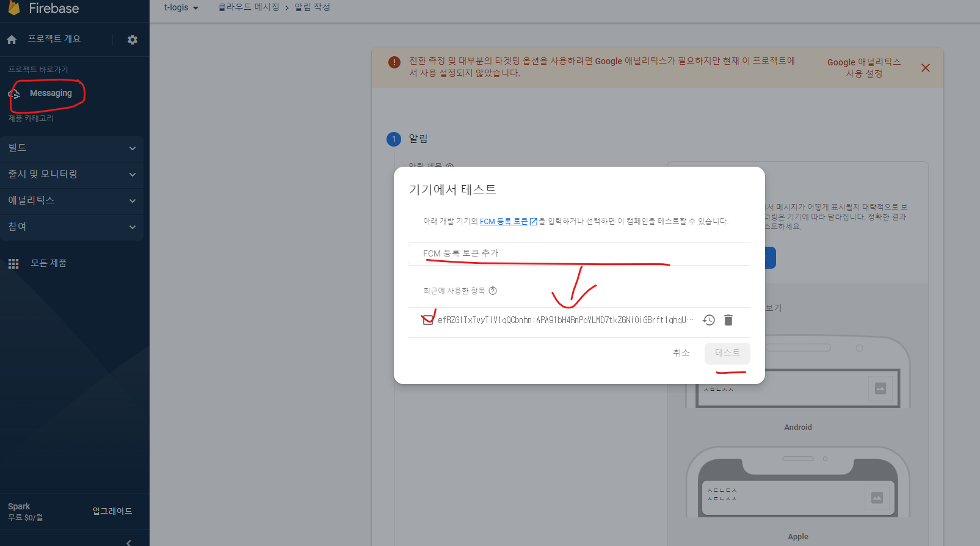
Task: Click the Firebase logo icon
Action: tap(13, 8)
